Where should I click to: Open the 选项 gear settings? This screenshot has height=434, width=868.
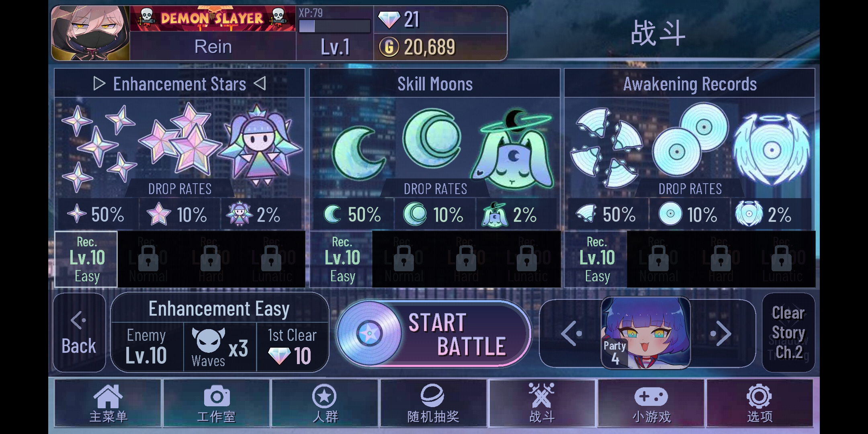(759, 403)
